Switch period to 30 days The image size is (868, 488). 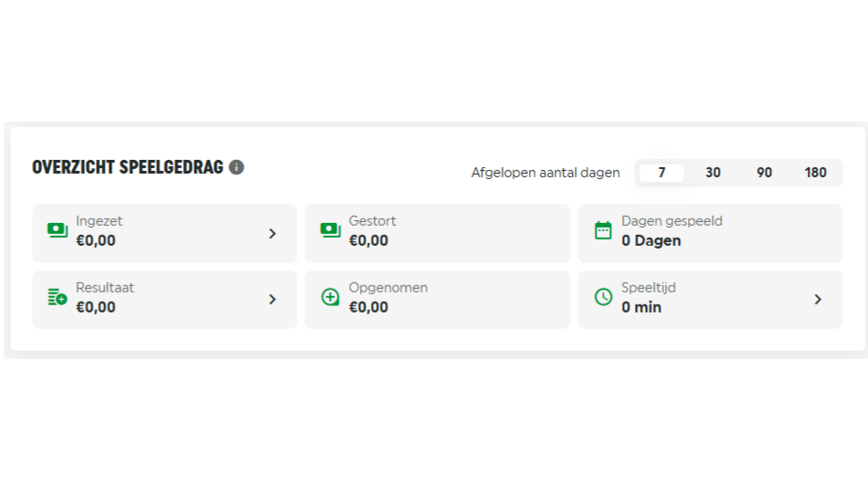click(713, 173)
